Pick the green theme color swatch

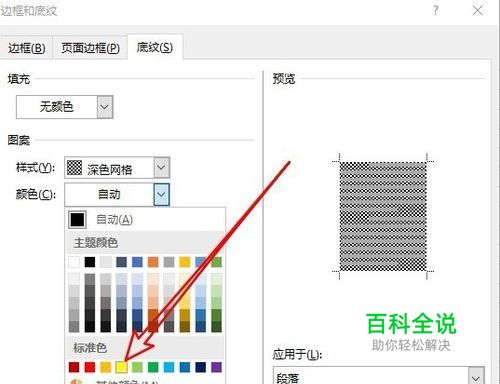[x=216, y=262]
